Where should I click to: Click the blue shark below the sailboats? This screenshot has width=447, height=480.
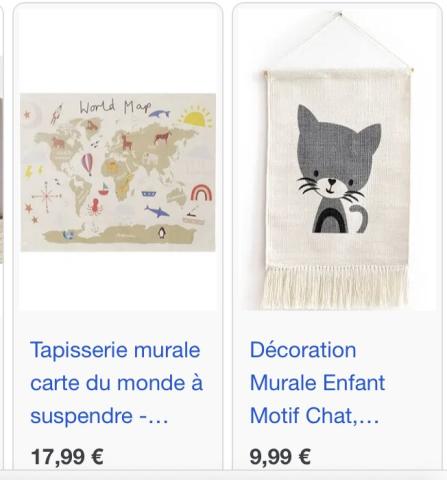pos(157,211)
